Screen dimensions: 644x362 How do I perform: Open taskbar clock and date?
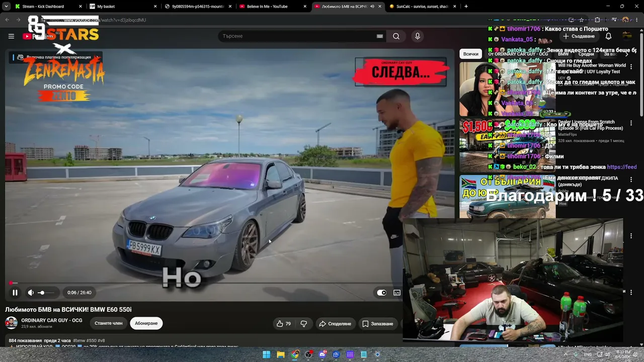pos(623,354)
